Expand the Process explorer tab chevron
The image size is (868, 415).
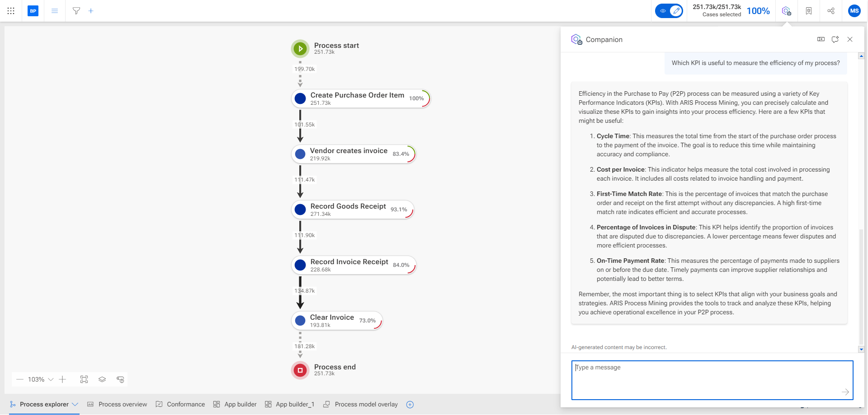[x=75, y=404]
